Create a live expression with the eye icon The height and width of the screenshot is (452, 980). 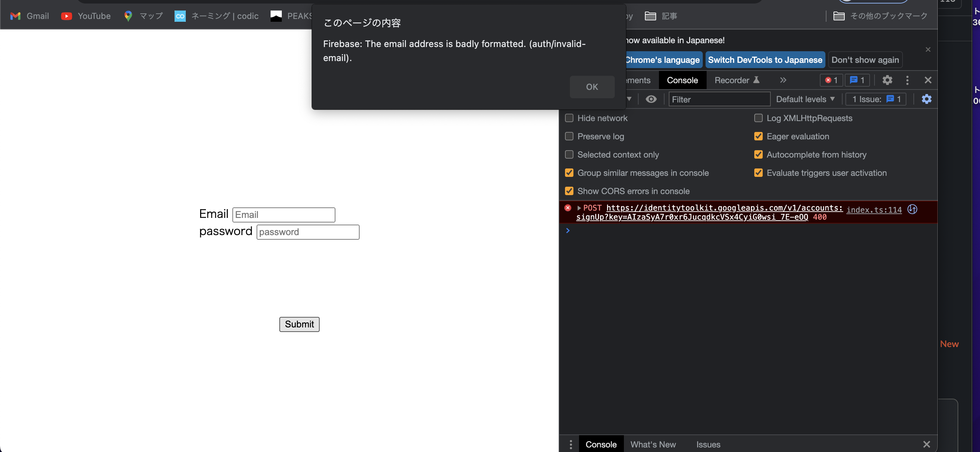(651, 99)
